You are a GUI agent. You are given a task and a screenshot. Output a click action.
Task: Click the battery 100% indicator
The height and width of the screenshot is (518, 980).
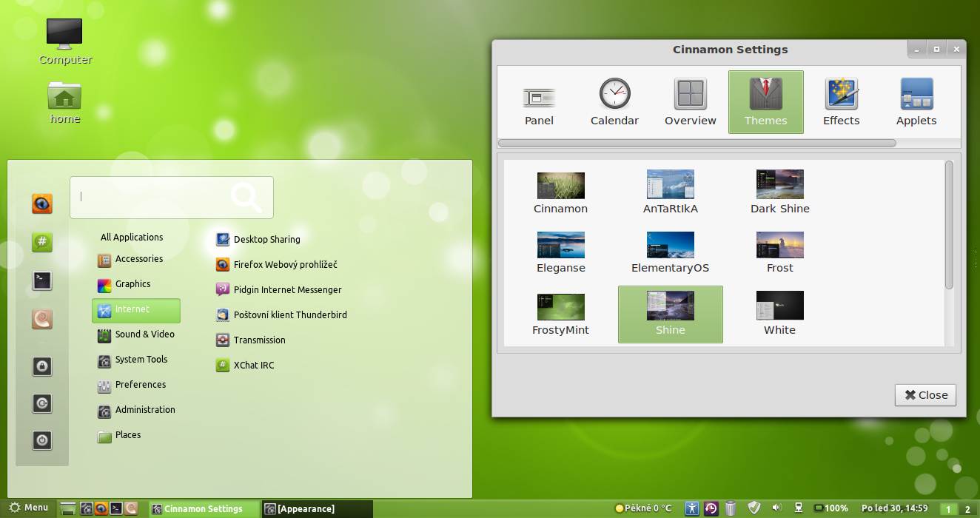coord(831,508)
